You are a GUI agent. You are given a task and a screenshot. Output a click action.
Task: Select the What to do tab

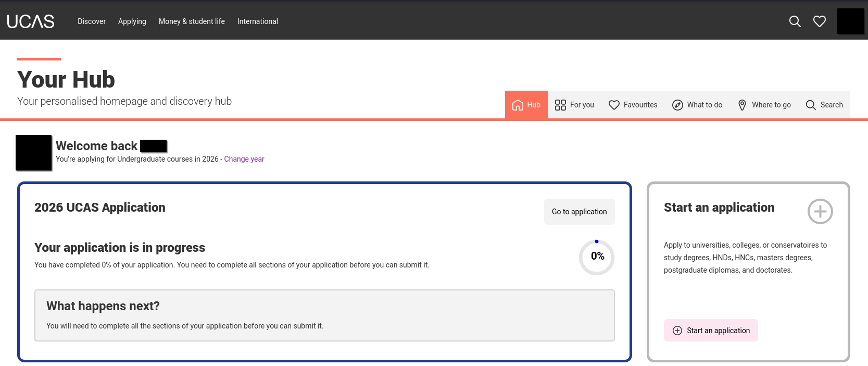click(x=697, y=105)
